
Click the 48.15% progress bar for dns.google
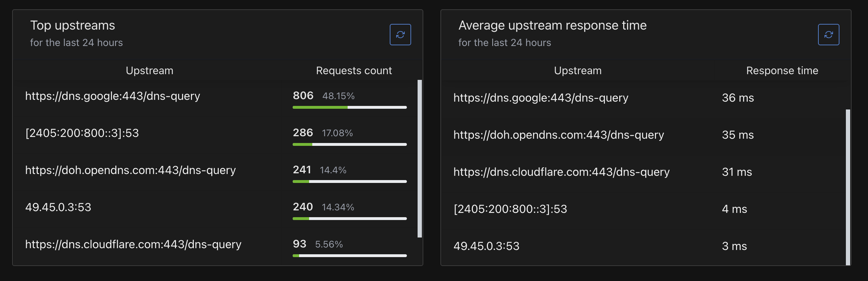tap(349, 107)
